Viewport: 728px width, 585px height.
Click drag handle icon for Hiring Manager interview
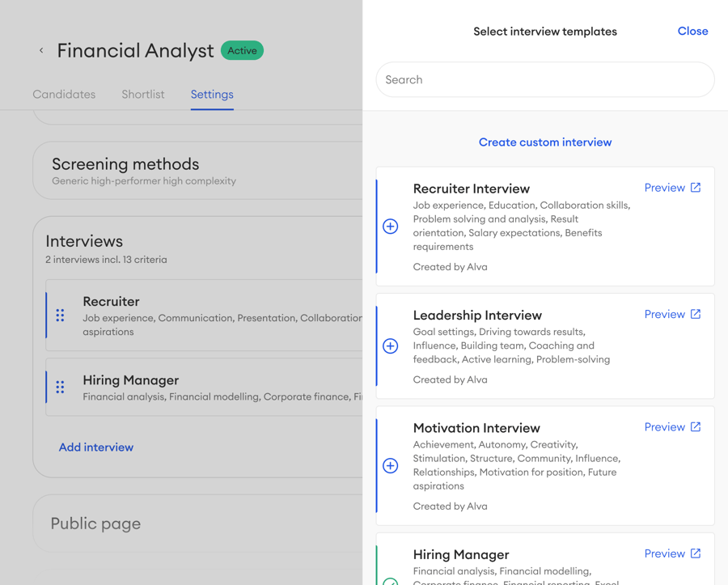click(x=60, y=388)
